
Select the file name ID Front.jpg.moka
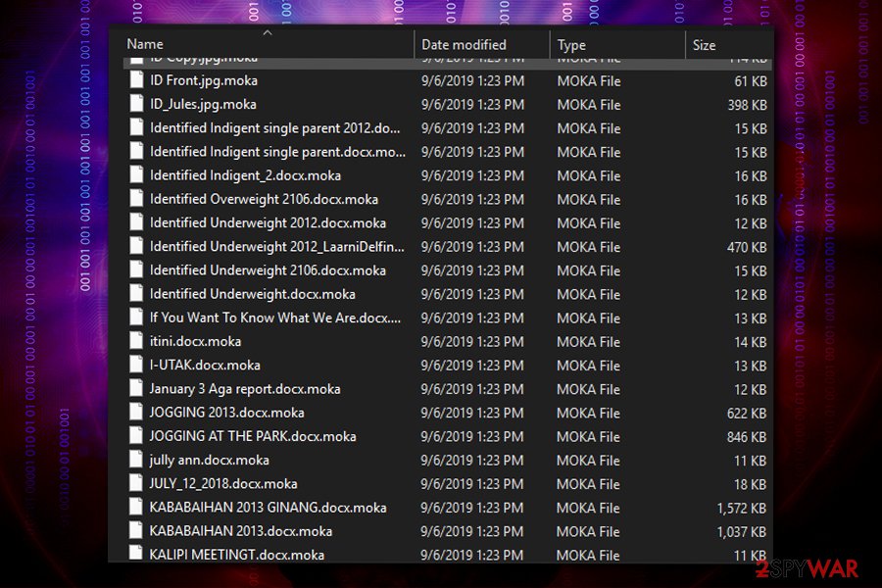(x=204, y=80)
